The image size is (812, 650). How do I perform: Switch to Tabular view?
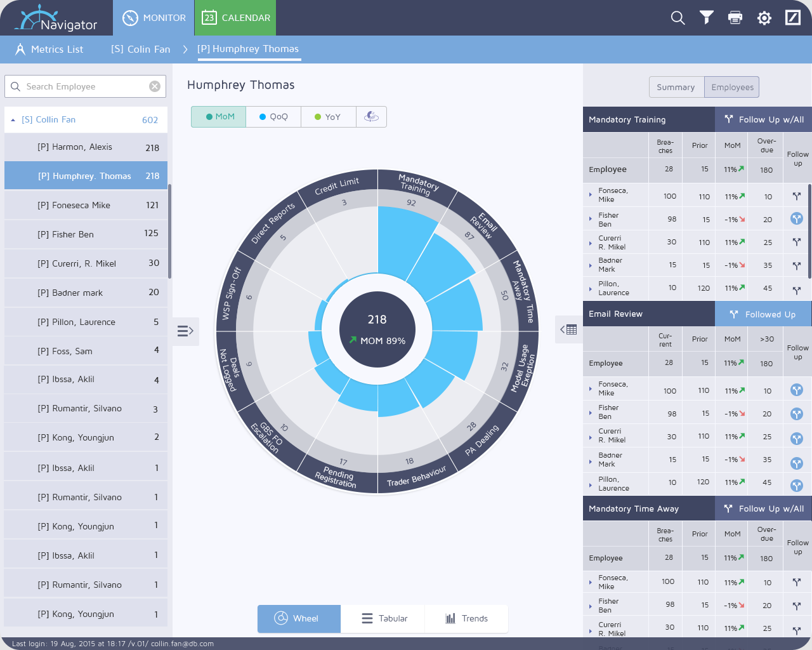tap(384, 618)
